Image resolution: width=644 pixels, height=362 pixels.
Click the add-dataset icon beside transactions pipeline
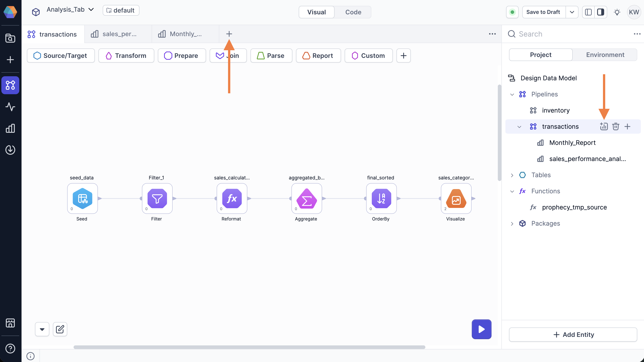tap(604, 126)
